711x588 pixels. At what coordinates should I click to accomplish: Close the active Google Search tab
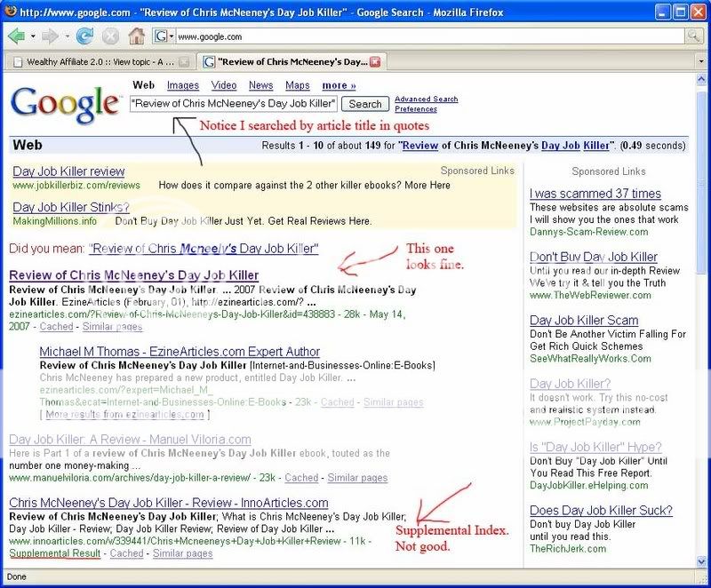(375, 61)
